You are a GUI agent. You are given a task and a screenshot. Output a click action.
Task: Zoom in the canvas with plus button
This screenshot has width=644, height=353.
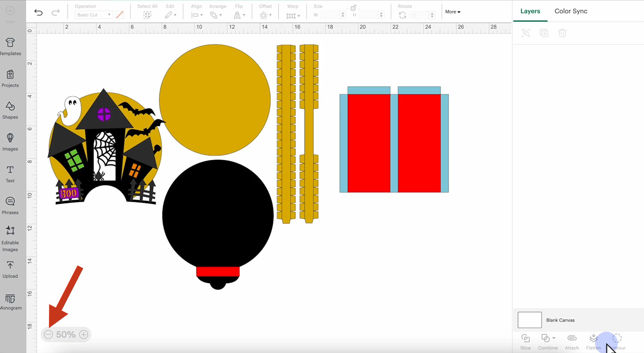(x=84, y=335)
